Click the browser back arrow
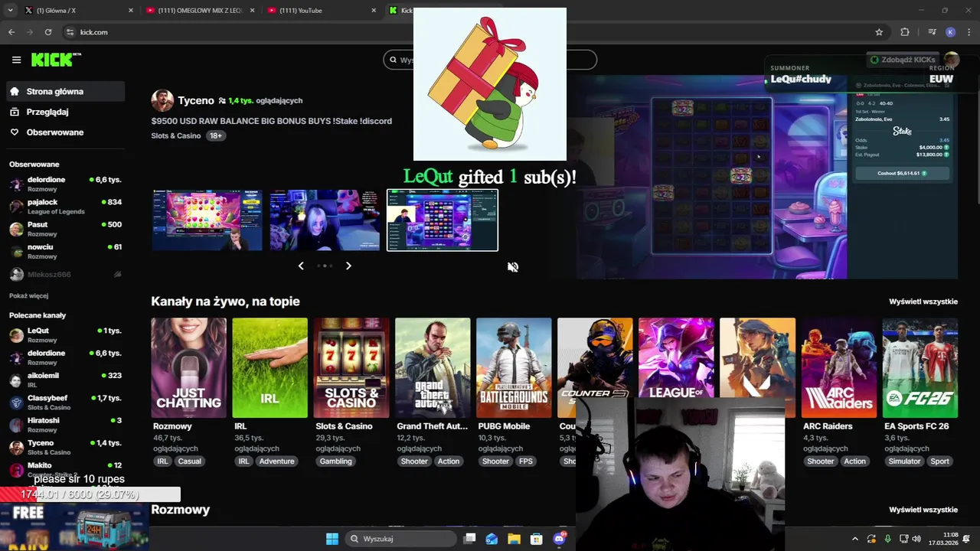980x551 pixels. [11, 32]
